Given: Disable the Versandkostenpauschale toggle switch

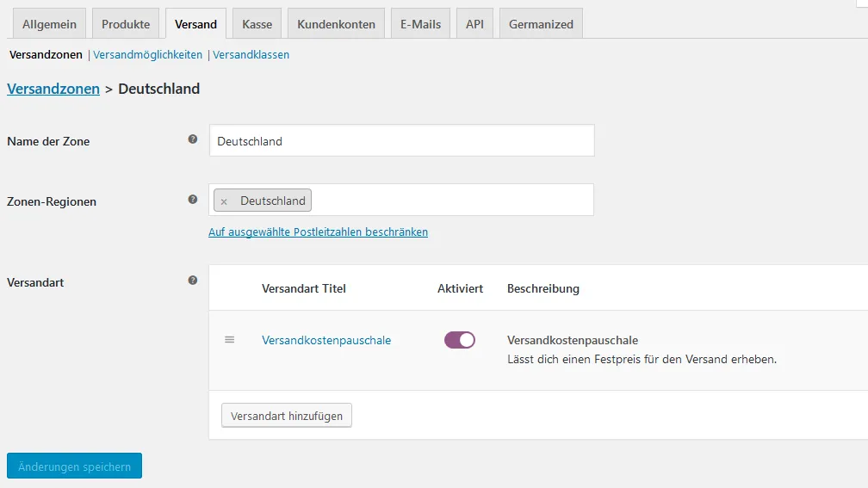Looking at the screenshot, I should (x=460, y=340).
